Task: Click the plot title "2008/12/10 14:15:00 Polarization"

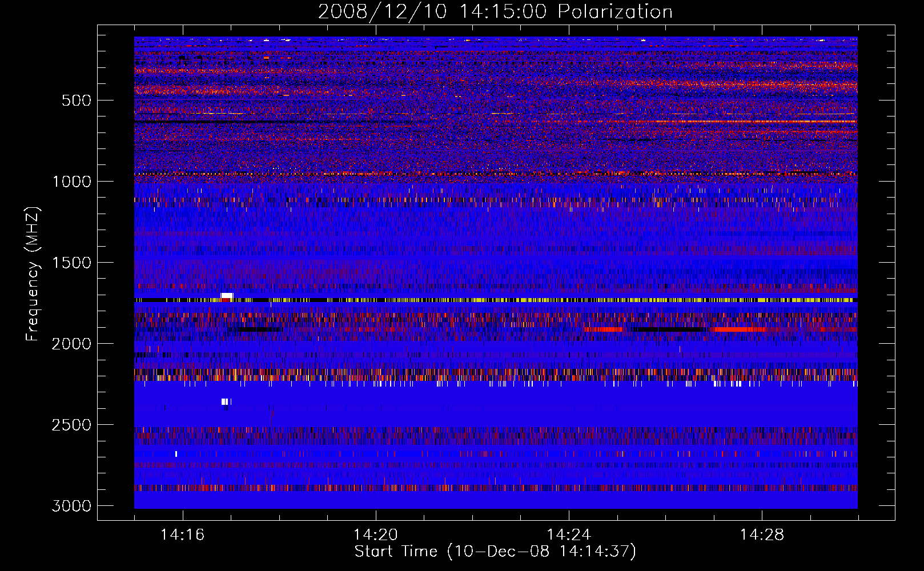Action: pyautogui.click(x=495, y=11)
